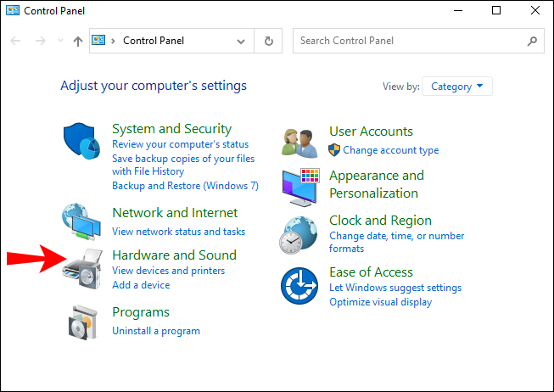Image resolution: width=554 pixels, height=392 pixels.
Task: Open View devices and printers link
Action: 168,271
